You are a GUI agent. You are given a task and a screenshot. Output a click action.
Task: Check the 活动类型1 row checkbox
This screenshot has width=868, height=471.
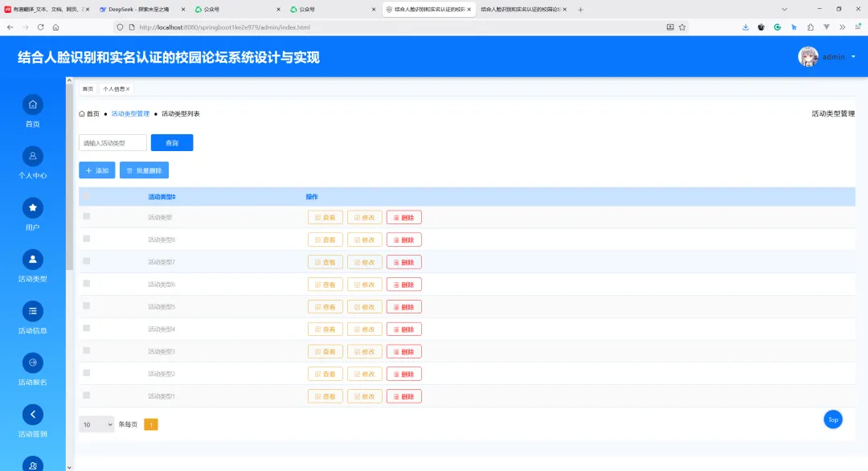click(86, 395)
